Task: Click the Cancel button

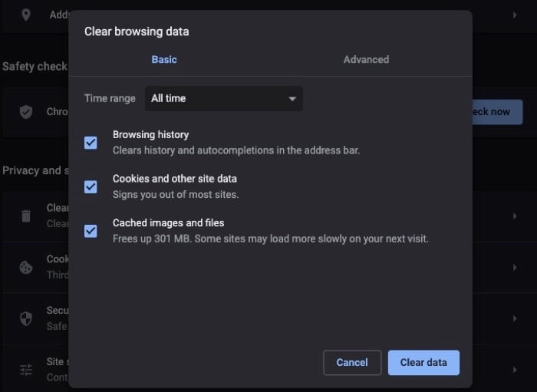Action: point(352,362)
